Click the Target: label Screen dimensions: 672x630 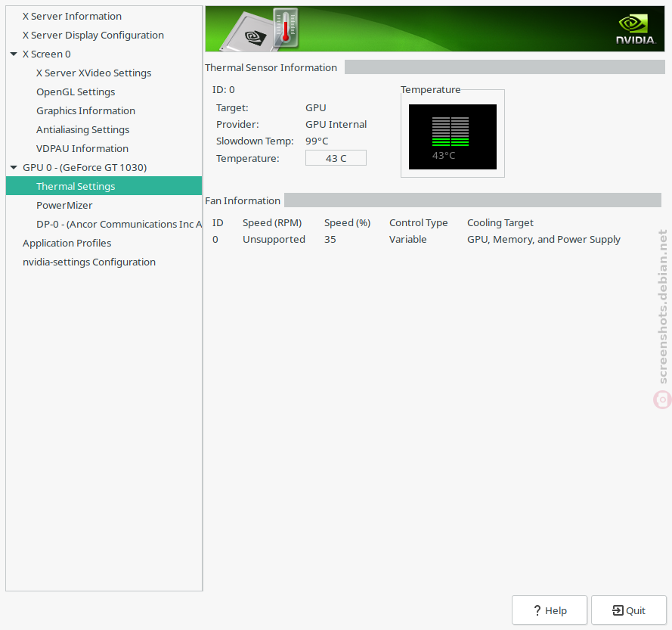coord(232,107)
